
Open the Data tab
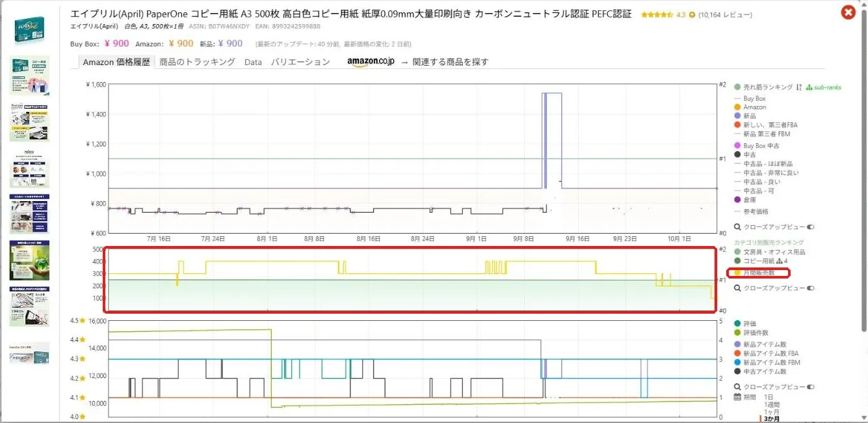(253, 62)
